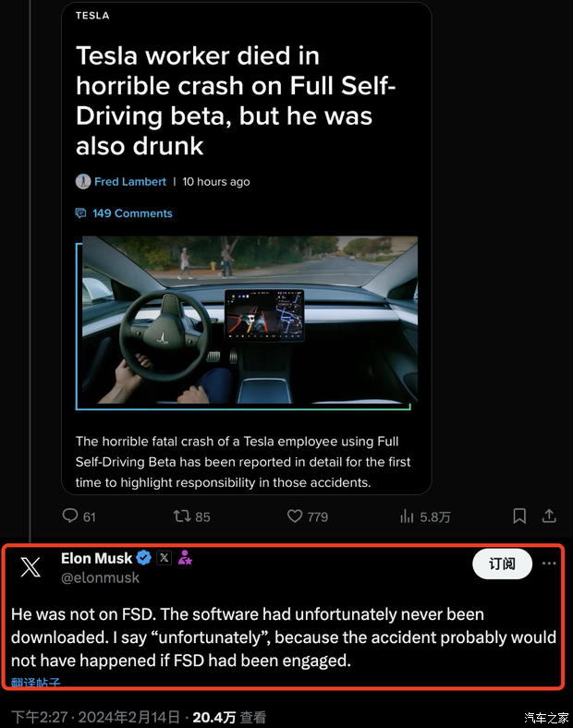
Task: Click Elon Musk's blue verified badge
Action: tap(144, 558)
